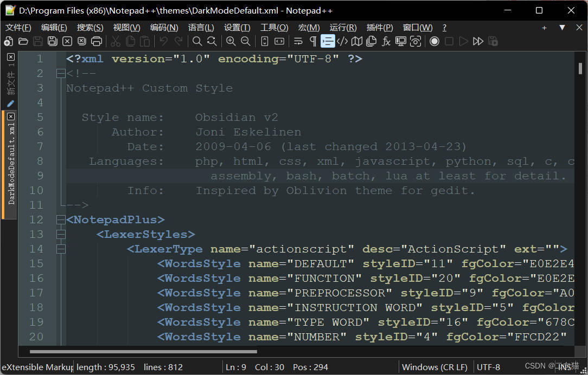The height and width of the screenshot is (375, 588).
Task: Toggle synchronized vertical scrolling
Action: [264, 41]
